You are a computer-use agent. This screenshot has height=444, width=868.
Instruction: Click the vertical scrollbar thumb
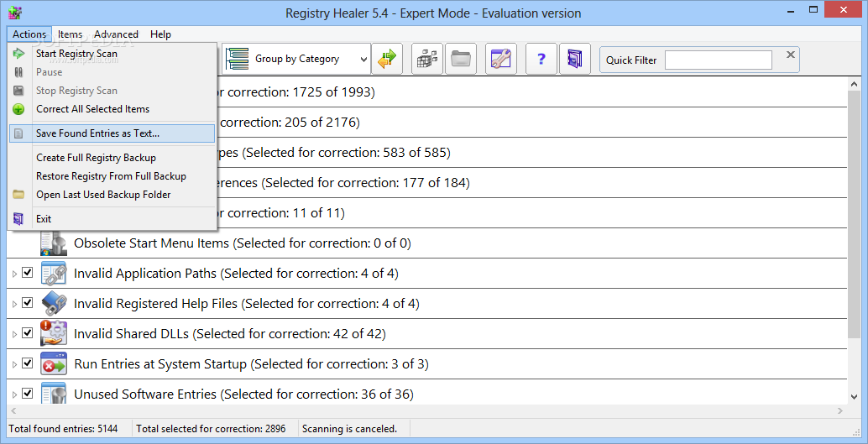(854, 216)
